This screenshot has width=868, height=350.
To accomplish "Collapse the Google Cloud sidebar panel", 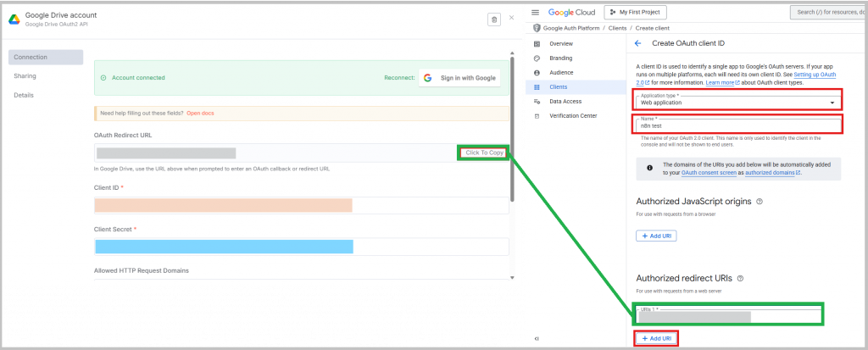I will [x=537, y=338].
